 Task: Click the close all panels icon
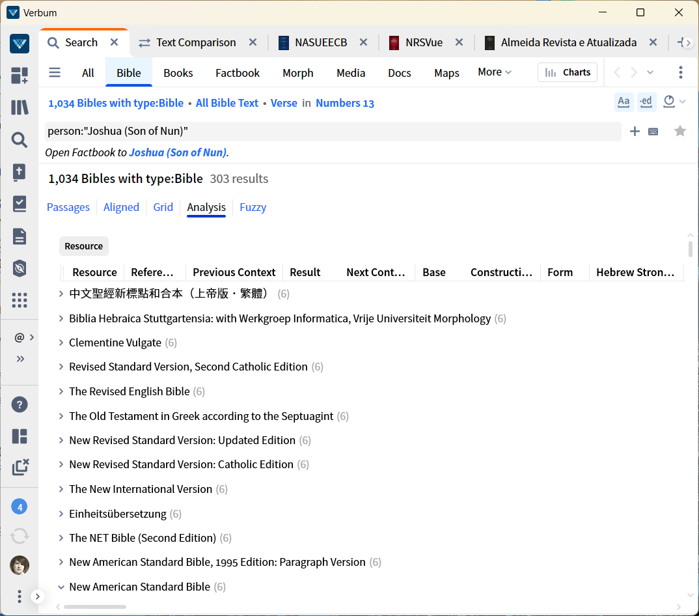[20, 467]
